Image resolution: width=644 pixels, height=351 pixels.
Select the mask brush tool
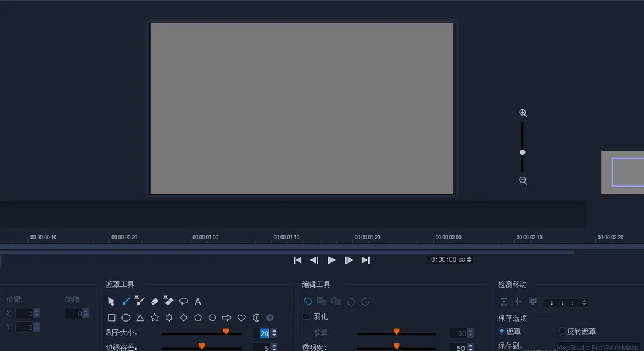126,301
